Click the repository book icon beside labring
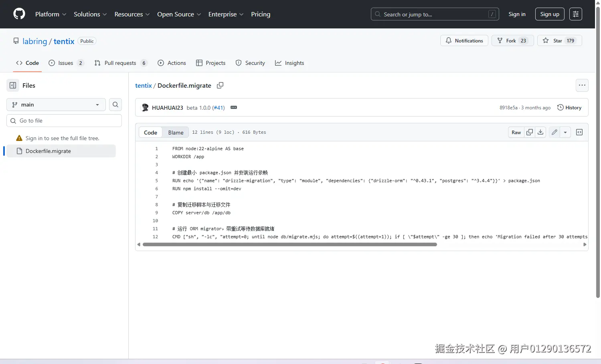Screen dimensions: 601x364 16,41
